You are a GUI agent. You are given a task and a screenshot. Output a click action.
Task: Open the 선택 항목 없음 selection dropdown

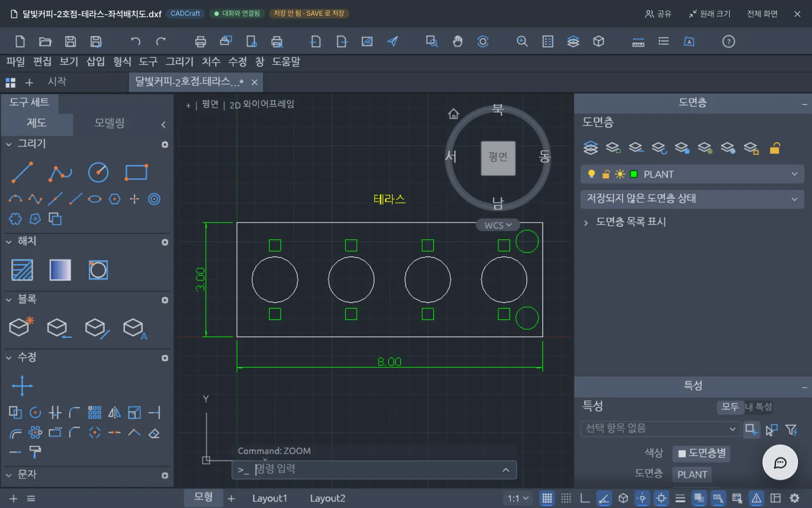(x=660, y=429)
